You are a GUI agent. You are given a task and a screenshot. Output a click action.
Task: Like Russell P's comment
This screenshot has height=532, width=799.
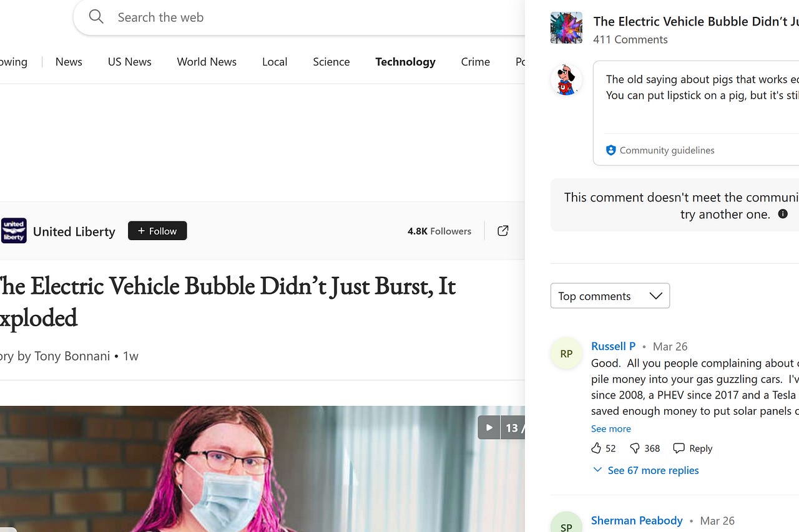[x=596, y=448]
